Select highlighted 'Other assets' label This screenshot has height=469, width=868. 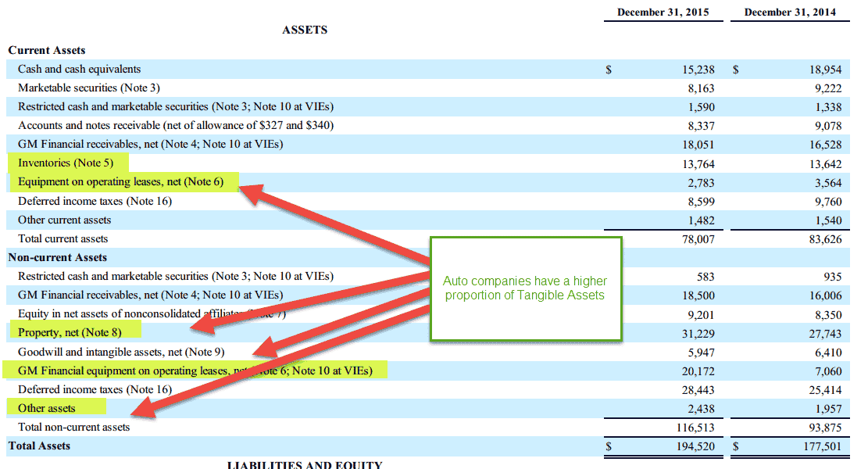(x=47, y=409)
